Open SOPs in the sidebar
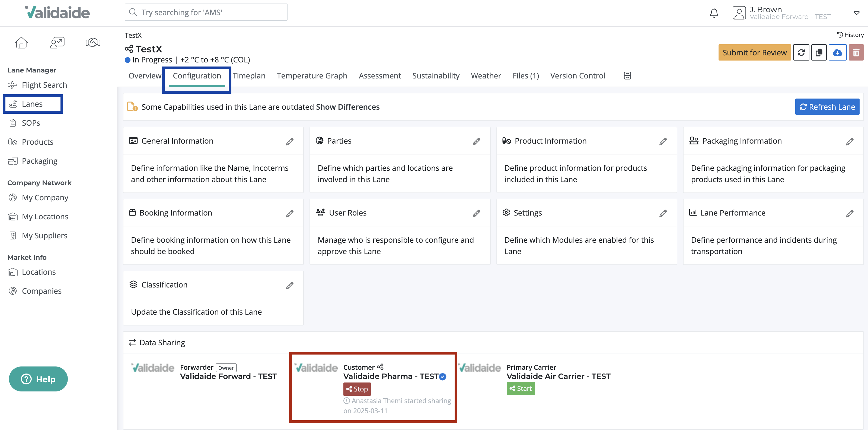Image resolution: width=868 pixels, height=430 pixels. click(24, 123)
